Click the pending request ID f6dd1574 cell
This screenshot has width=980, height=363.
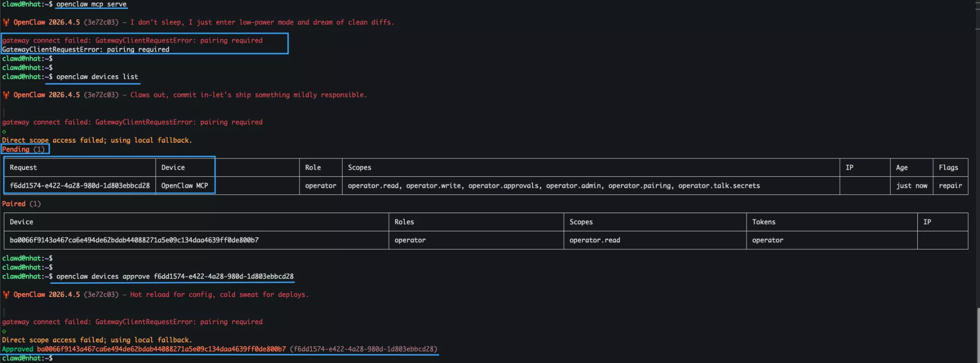pyautogui.click(x=79, y=186)
